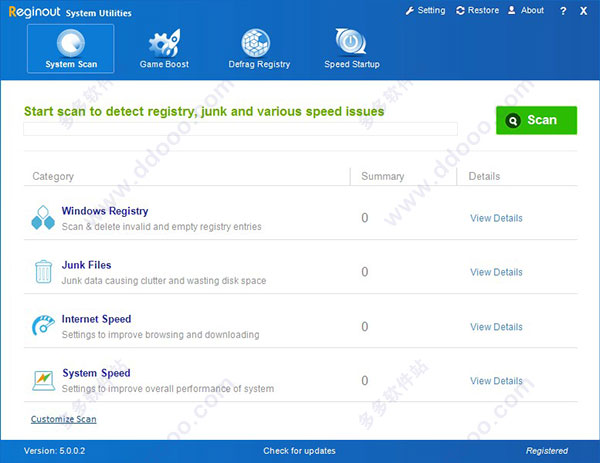Click the Windows Registry summary count 0
This screenshot has height=463, width=600.
pyautogui.click(x=365, y=218)
